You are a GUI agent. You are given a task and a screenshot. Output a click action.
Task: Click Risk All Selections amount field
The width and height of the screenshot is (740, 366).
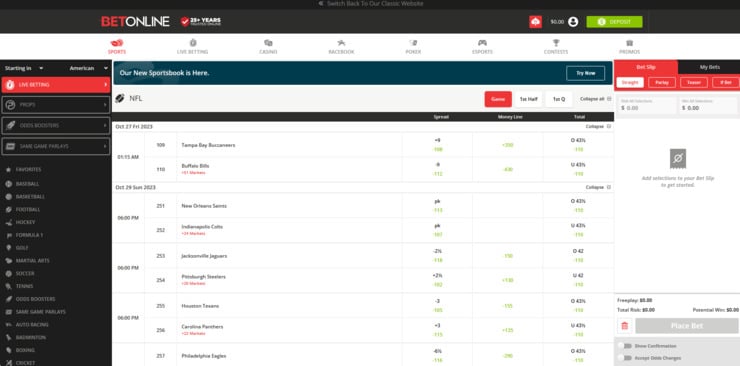[x=647, y=105]
